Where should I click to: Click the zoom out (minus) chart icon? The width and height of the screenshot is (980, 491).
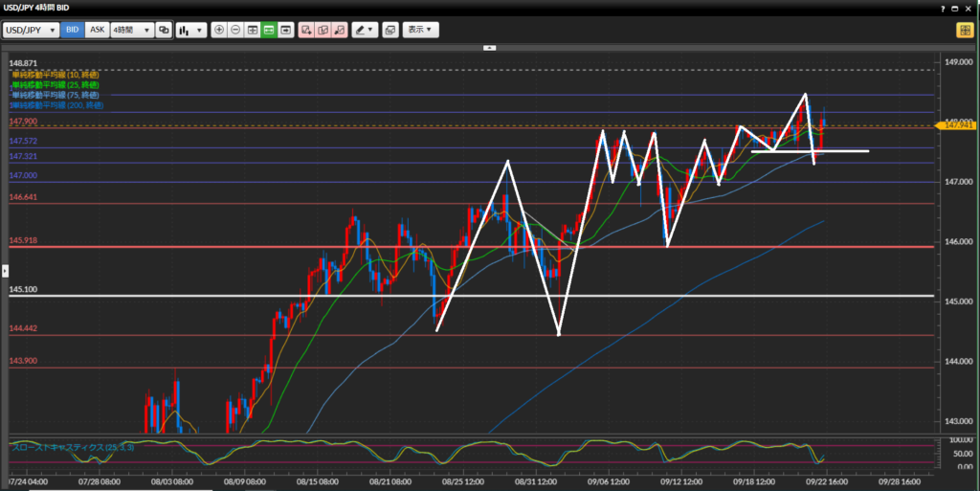click(235, 30)
